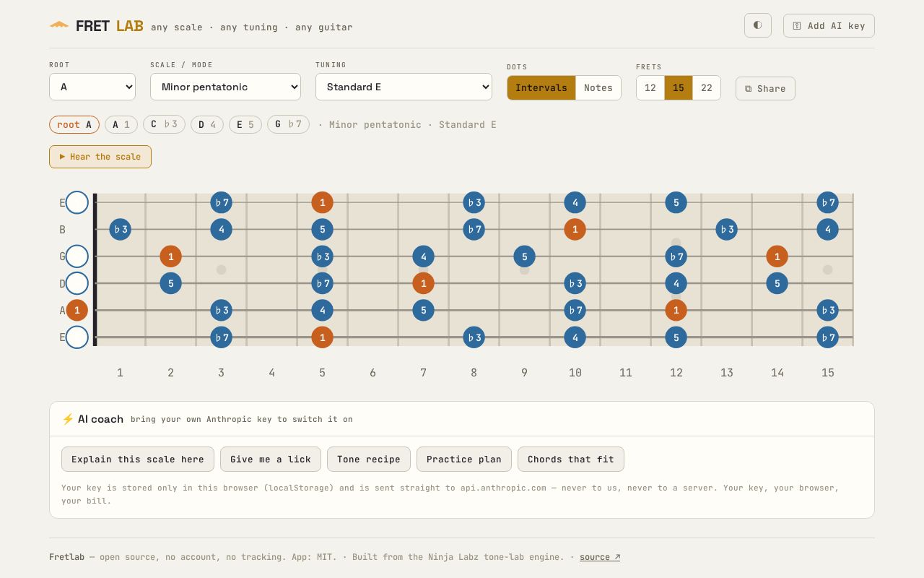Click the open circle on the G string
924x578 pixels.
coord(77,256)
